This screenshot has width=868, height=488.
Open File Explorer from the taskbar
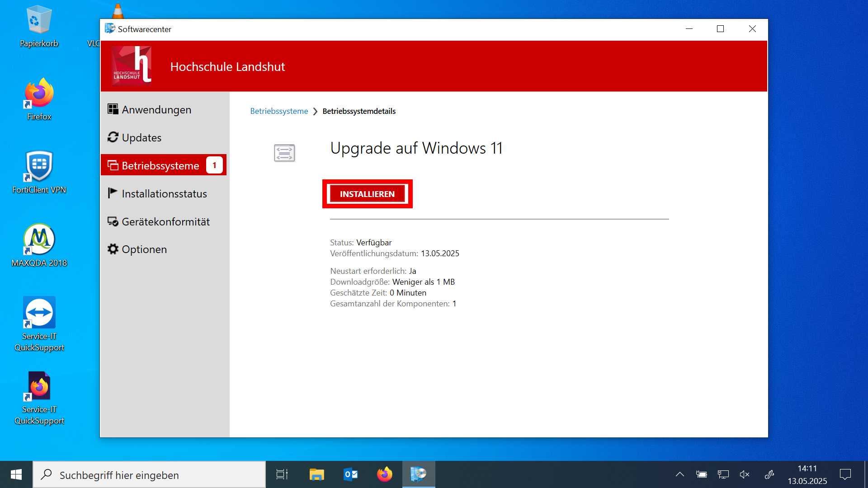point(316,474)
